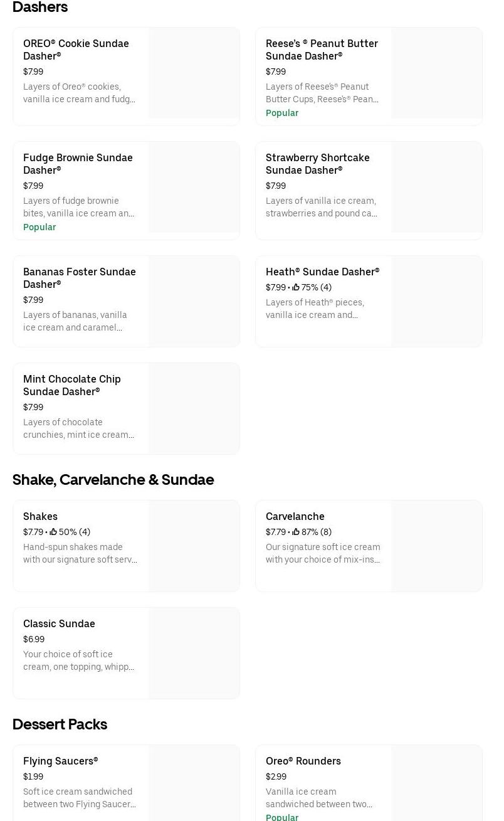Image resolution: width=504 pixels, height=821 pixels.
Task: Click Popular tag on Reese's Sundae Dasher
Action: tap(282, 113)
